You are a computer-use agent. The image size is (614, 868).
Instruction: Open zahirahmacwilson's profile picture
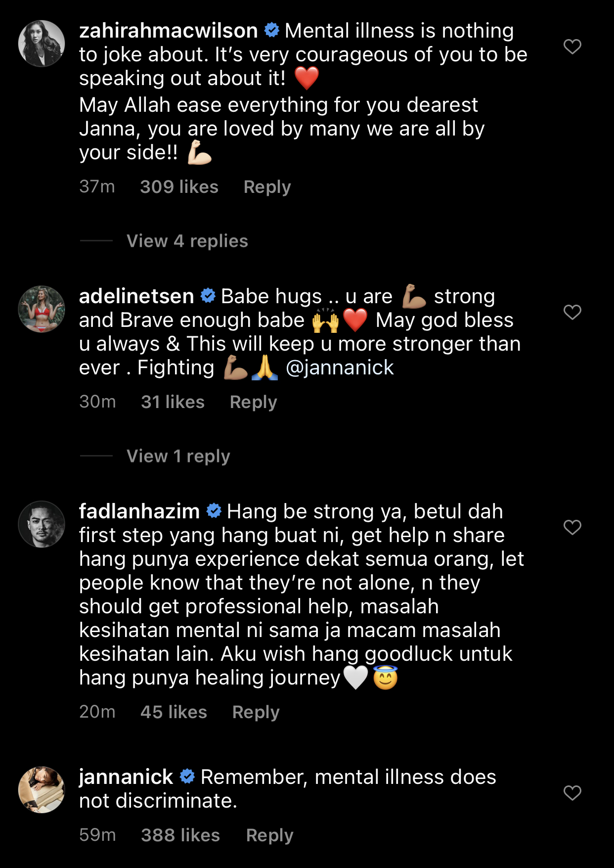coord(42,44)
